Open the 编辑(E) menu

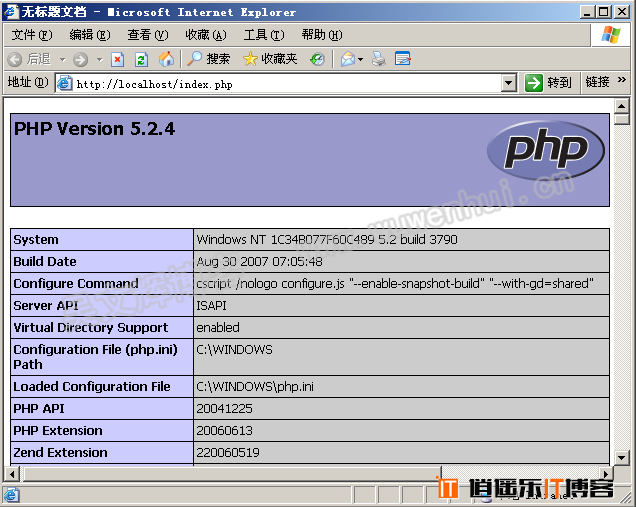90,35
